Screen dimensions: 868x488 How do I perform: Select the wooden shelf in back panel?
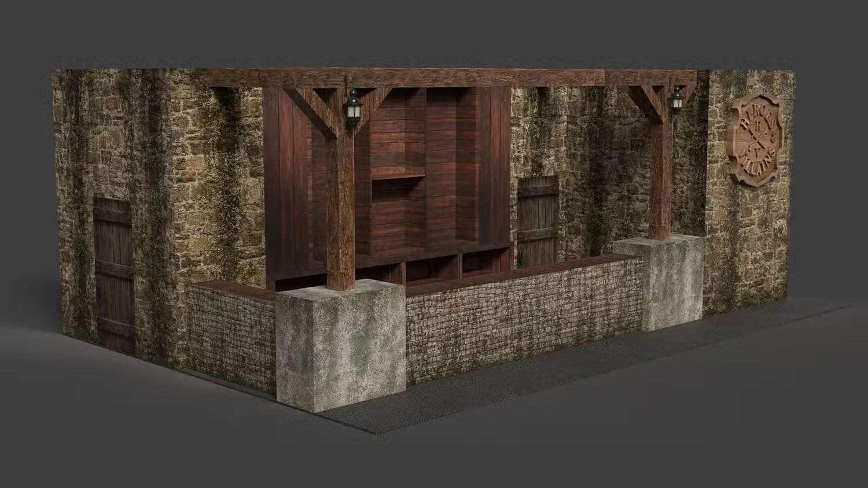click(397, 172)
